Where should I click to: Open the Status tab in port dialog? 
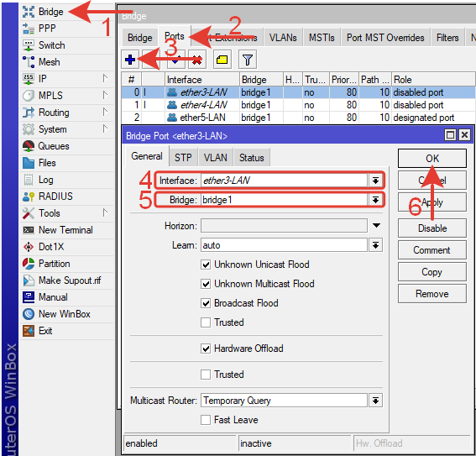tap(252, 158)
